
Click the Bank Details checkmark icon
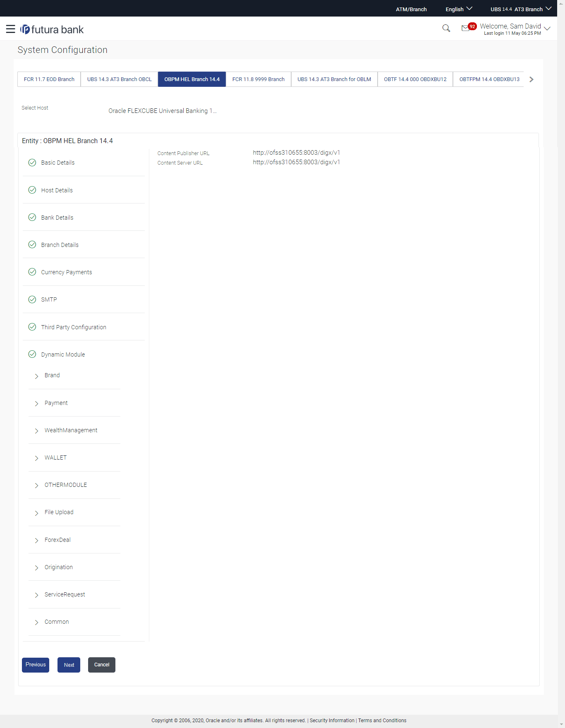click(32, 217)
